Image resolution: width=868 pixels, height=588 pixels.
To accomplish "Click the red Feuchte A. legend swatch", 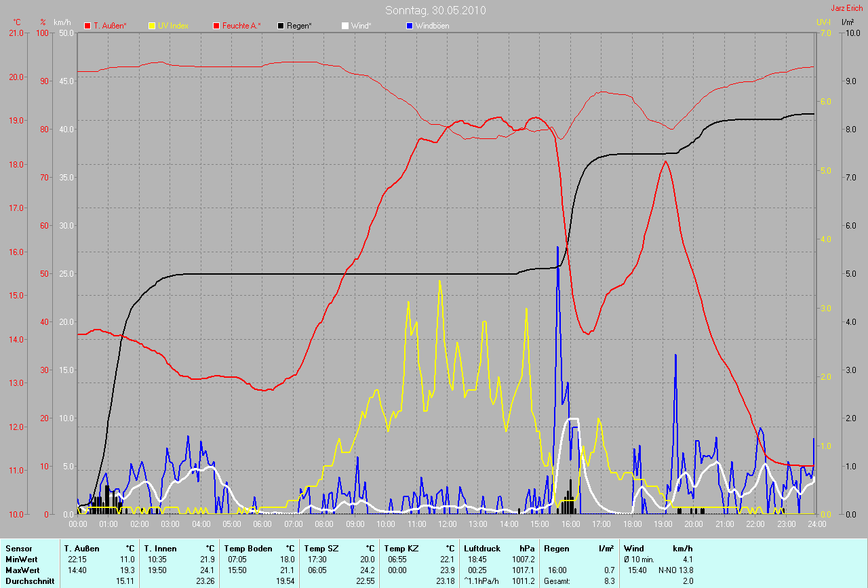I will pos(216,26).
